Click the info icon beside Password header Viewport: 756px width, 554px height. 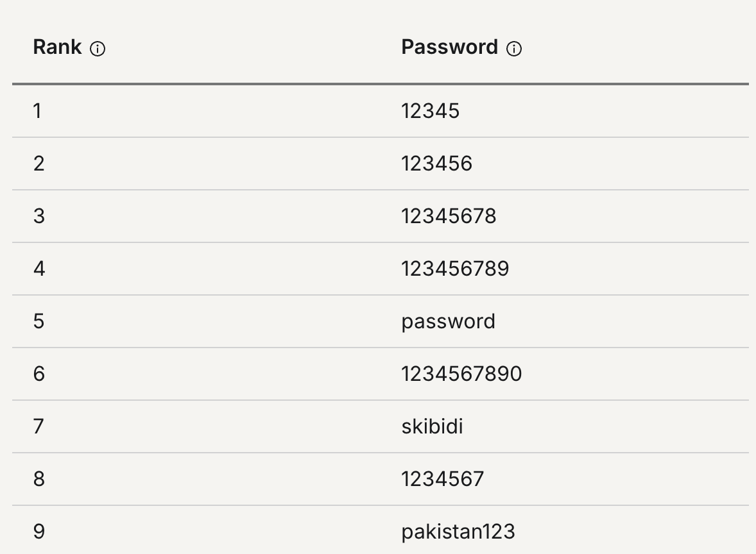coord(514,49)
